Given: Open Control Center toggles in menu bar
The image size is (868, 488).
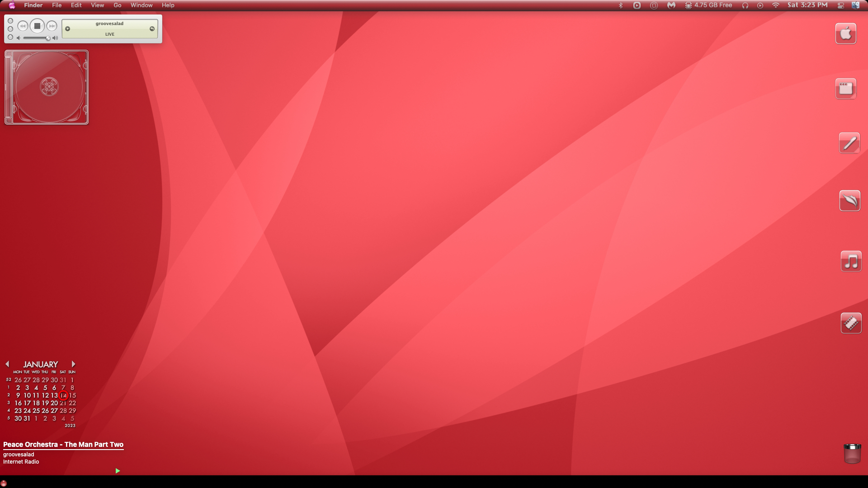Looking at the screenshot, I should tap(841, 5).
